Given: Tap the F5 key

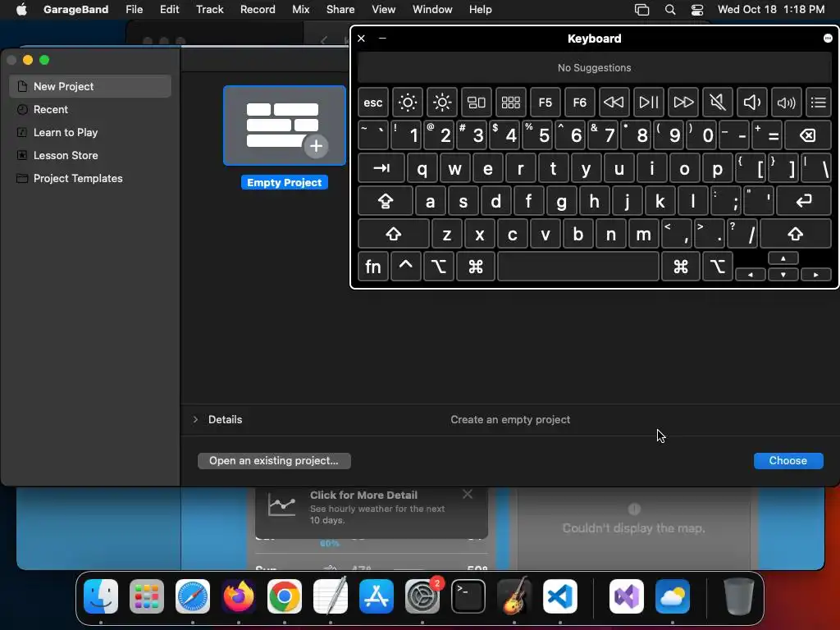Looking at the screenshot, I should (546, 103).
